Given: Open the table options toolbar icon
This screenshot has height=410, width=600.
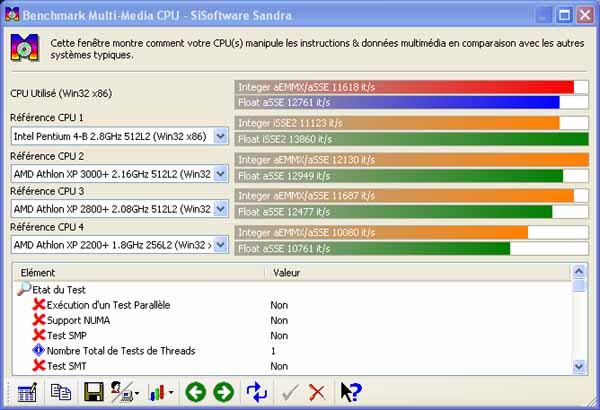Looking at the screenshot, I should point(27,392).
